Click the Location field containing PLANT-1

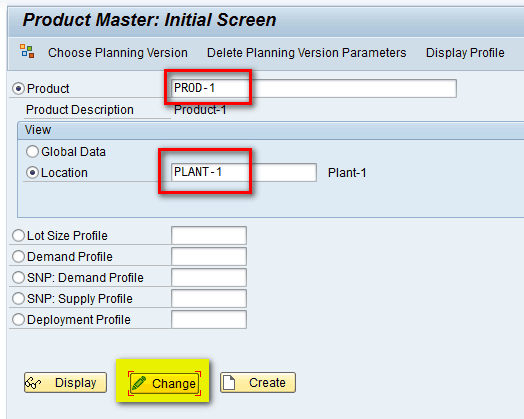pos(244,172)
